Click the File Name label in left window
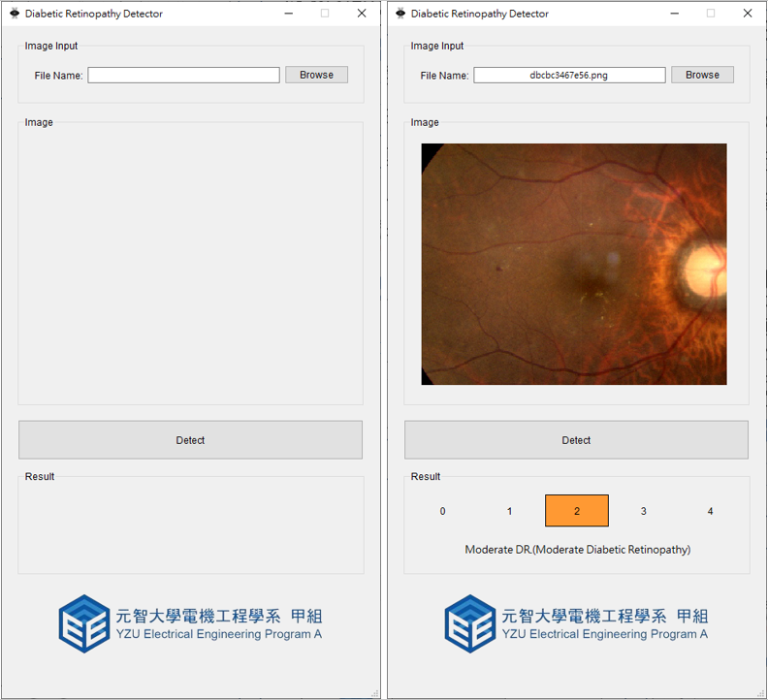 coord(58,76)
